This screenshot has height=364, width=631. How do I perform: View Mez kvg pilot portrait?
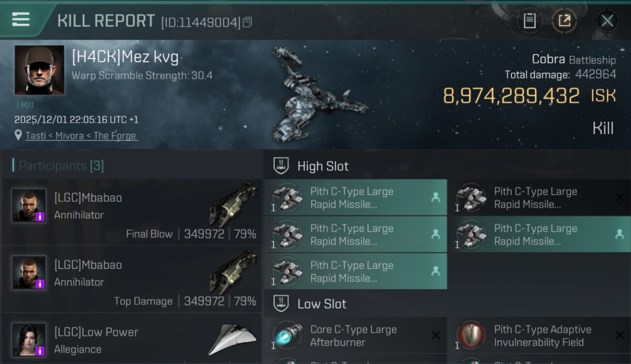point(39,70)
